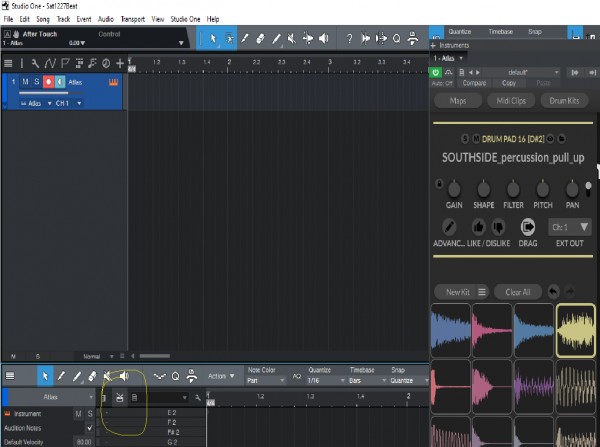Open the Advanced pencil edit icon in Atlas
Viewport: 600px width, 447px height.
tap(450, 227)
